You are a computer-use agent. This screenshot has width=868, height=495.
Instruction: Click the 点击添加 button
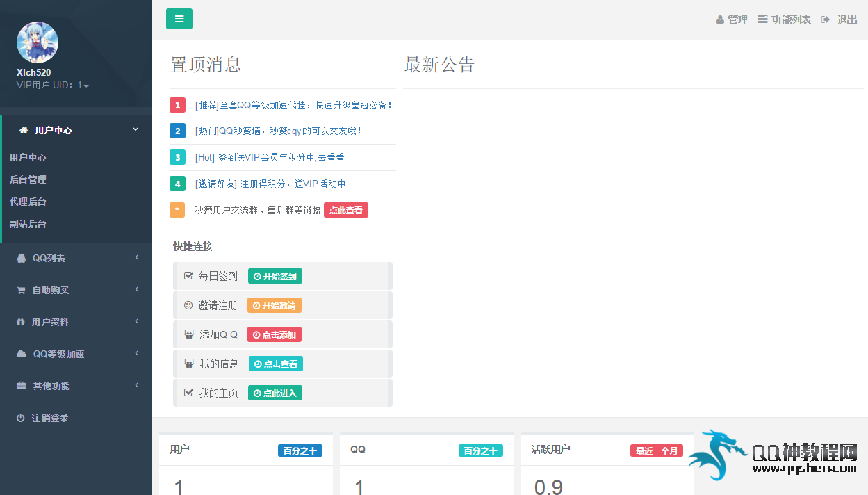(275, 334)
